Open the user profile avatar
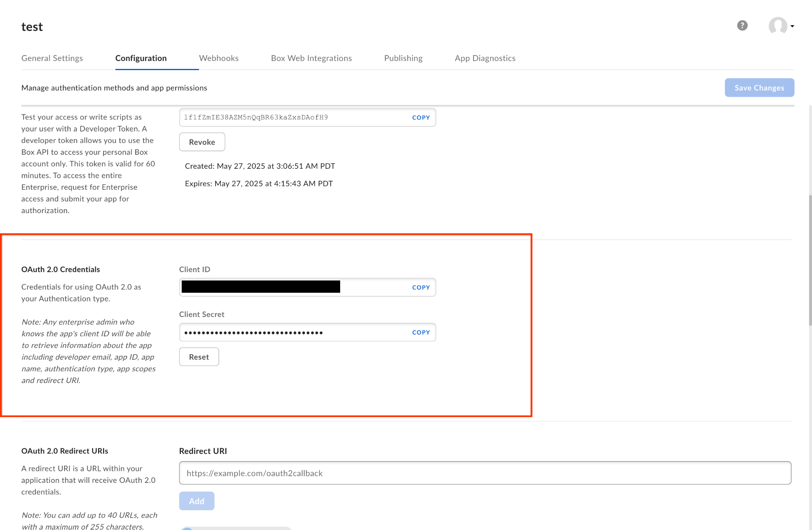 click(x=777, y=25)
